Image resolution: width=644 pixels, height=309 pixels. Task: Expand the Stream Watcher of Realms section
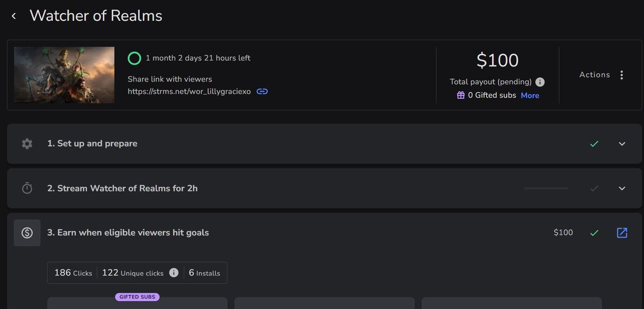622,188
